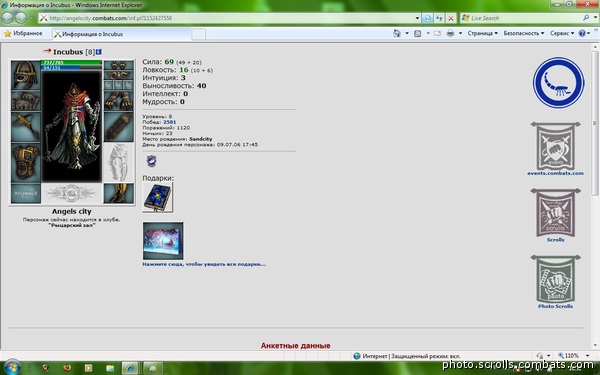
Task: Click the book gift thumbnail
Action: pyautogui.click(x=158, y=197)
